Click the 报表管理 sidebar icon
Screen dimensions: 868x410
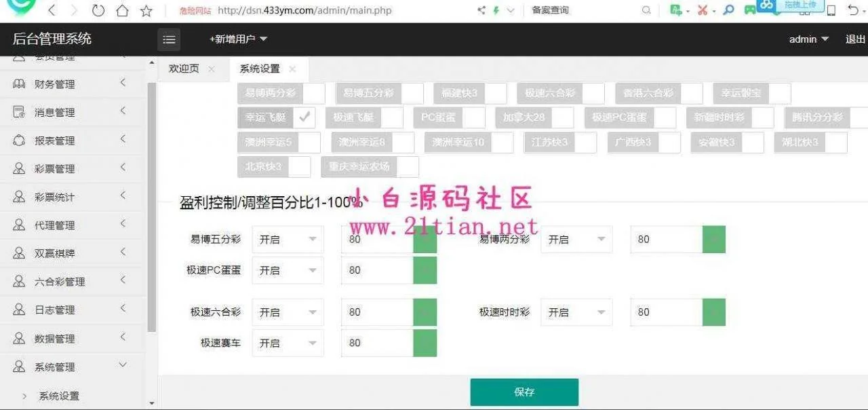(x=19, y=141)
